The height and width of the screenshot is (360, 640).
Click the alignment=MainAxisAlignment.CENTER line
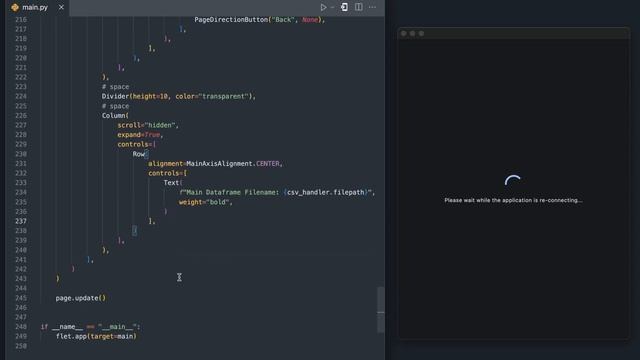216,164
